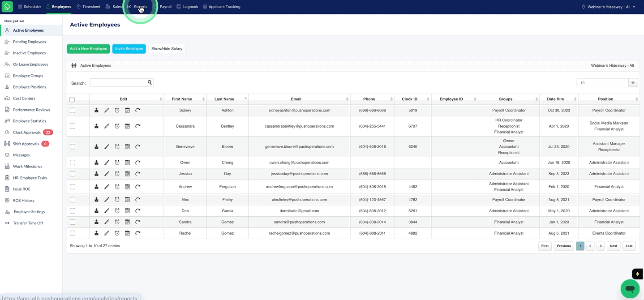Click the redo arrow icon for Jessica Day
This screenshot has height=300, width=644.
pyautogui.click(x=138, y=174)
